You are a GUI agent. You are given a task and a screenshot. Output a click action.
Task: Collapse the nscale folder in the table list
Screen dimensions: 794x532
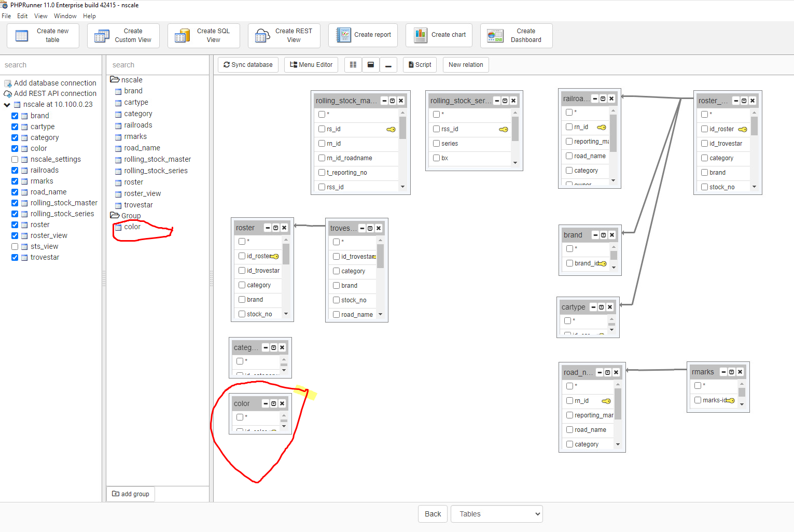point(115,80)
